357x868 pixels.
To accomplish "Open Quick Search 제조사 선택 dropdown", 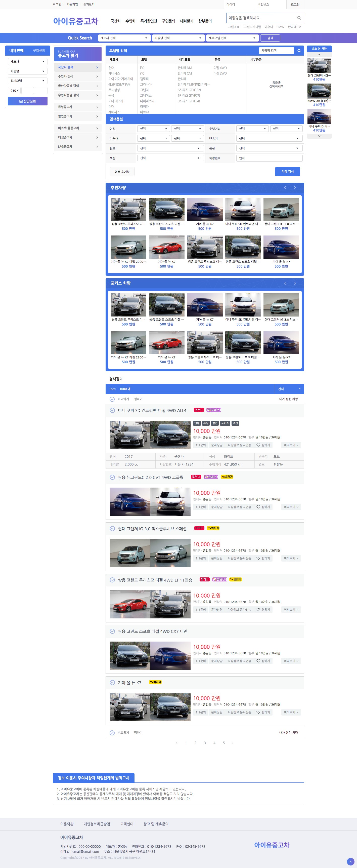I will point(124,38).
